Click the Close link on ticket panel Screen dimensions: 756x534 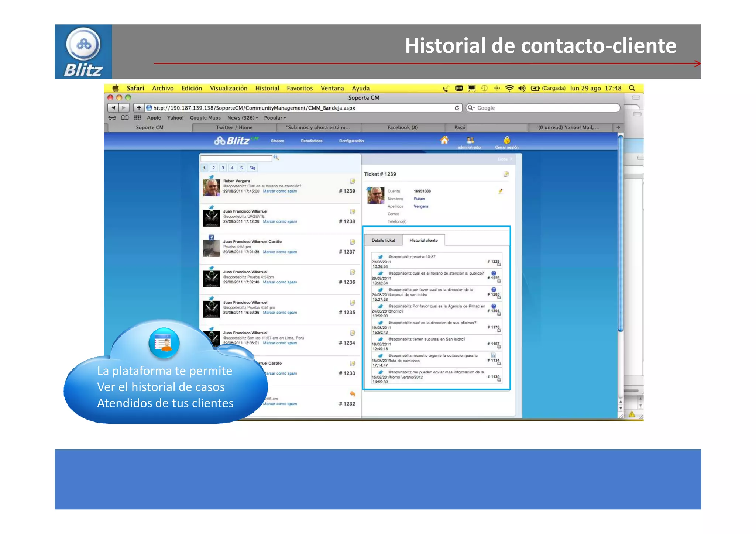coord(505,159)
